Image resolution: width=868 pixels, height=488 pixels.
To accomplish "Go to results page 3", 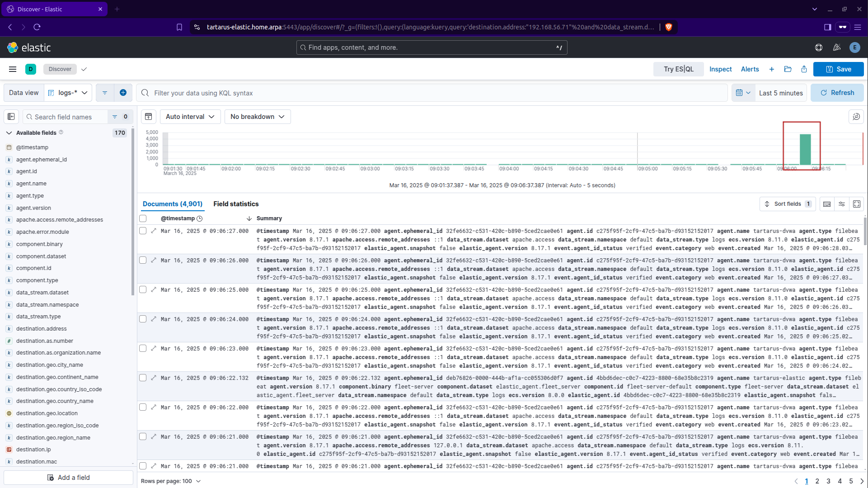I will 828,481.
